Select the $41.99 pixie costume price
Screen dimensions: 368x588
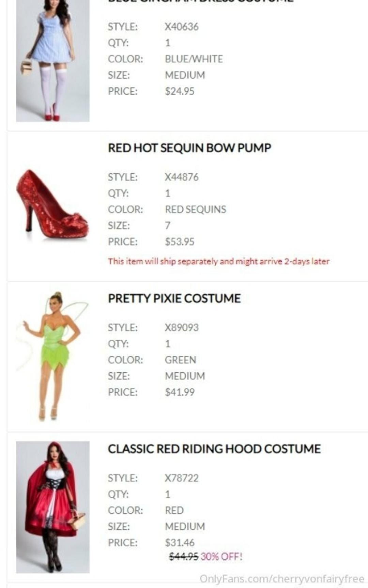180,392
